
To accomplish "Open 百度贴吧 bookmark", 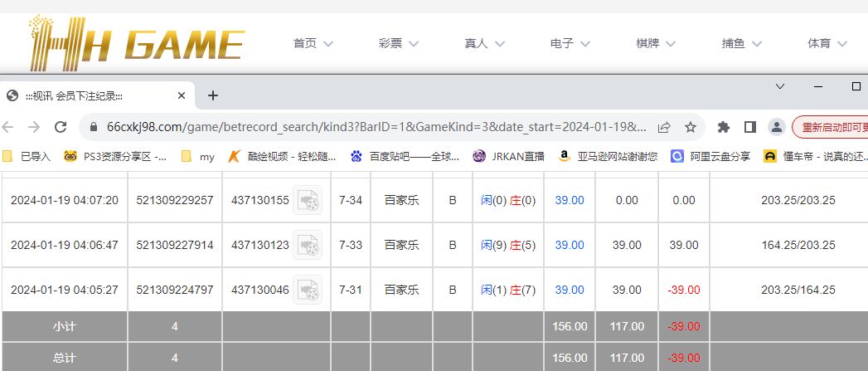I will 405,156.
